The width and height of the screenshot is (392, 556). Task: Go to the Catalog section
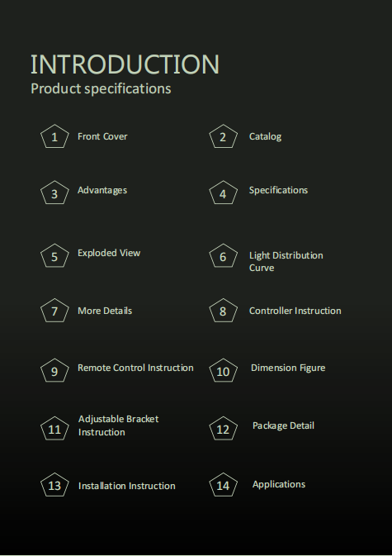pos(265,136)
